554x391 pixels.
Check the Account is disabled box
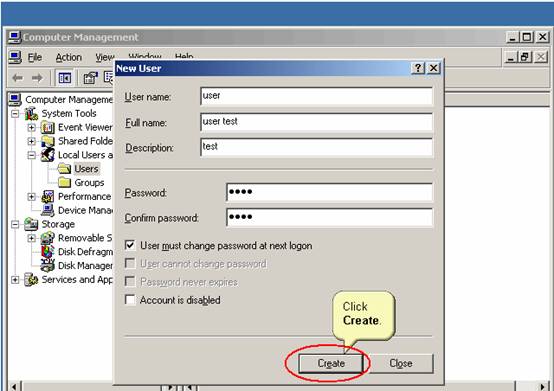coord(130,300)
